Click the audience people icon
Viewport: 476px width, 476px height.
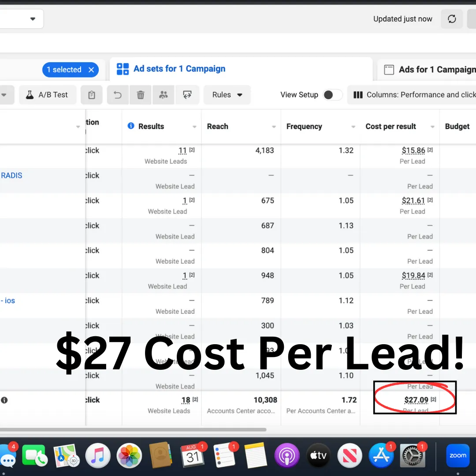tap(164, 95)
